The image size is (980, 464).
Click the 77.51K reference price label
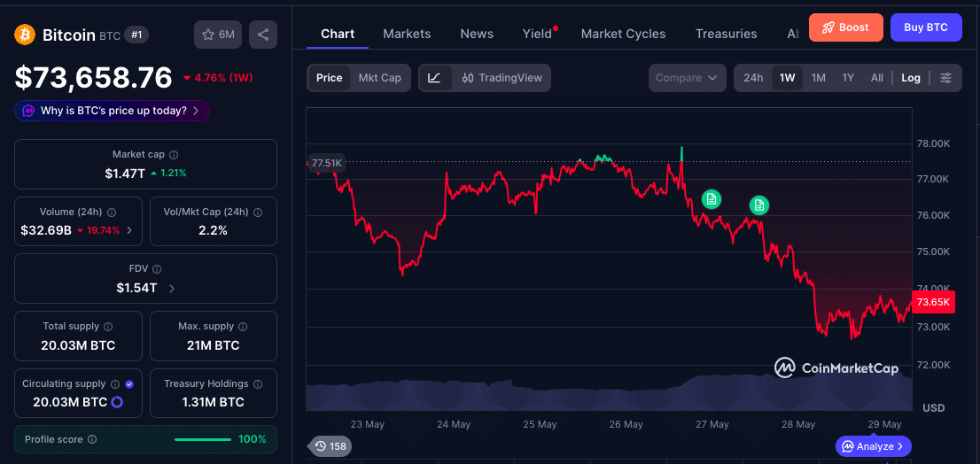pos(325,164)
